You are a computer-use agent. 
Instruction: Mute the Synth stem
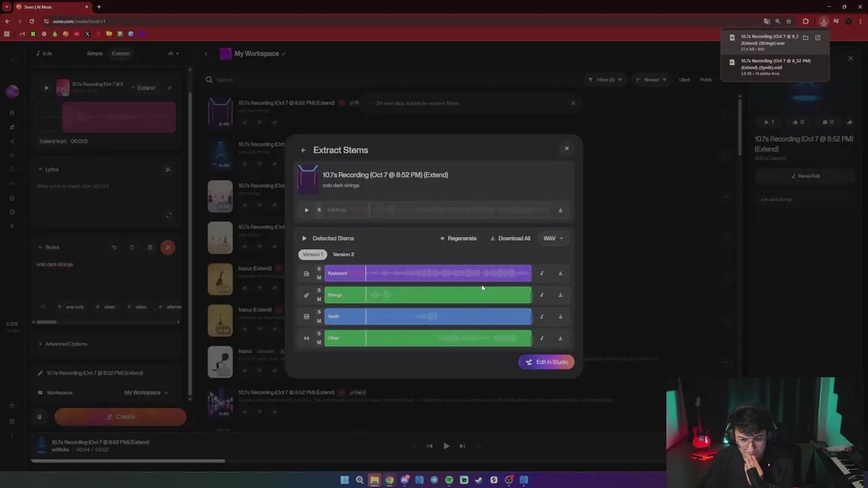point(319,321)
